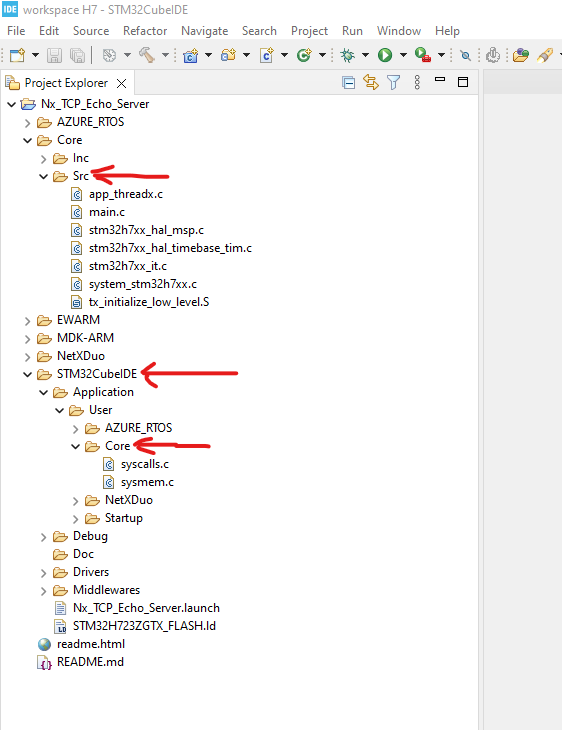Click the Run External Tools icon

pos(423,55)
